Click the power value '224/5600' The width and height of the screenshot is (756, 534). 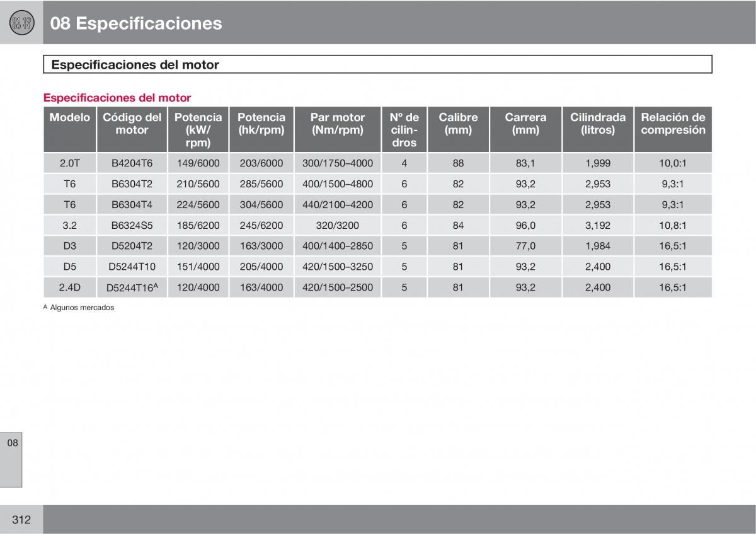click(x=198, y=205)
